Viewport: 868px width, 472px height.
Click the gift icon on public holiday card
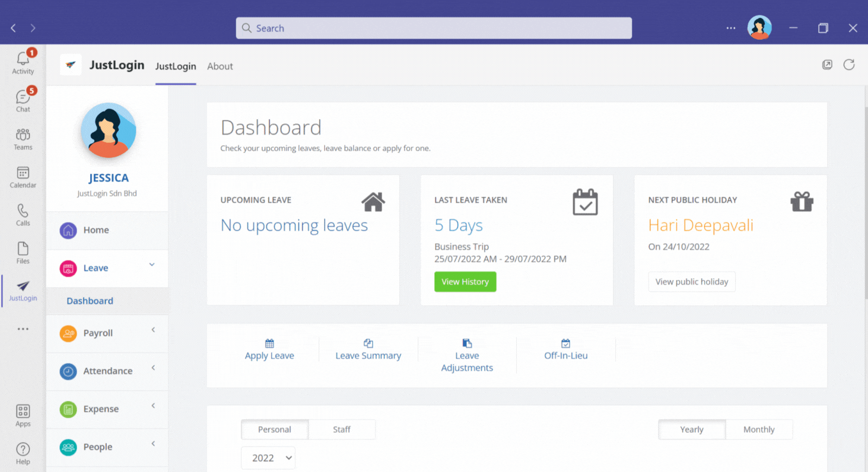click(x=802, y=202)
